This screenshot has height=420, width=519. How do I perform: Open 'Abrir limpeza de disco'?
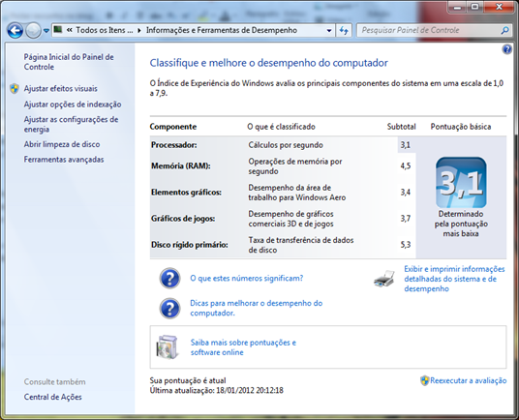62,144
